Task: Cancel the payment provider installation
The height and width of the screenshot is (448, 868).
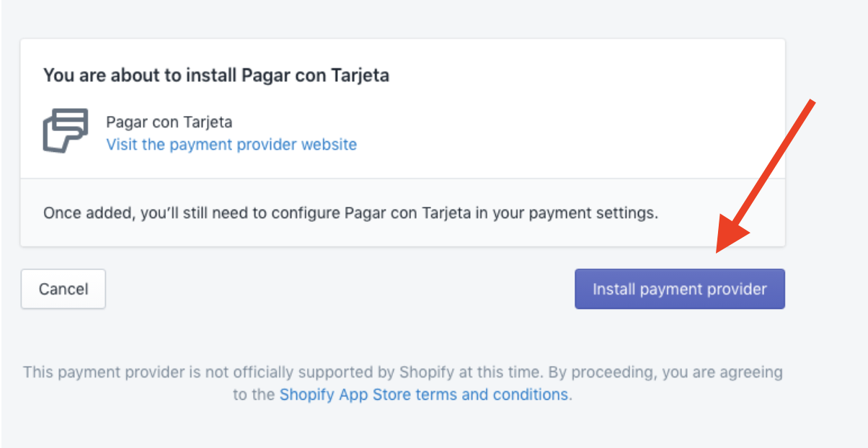Action: tap(63, 289)
